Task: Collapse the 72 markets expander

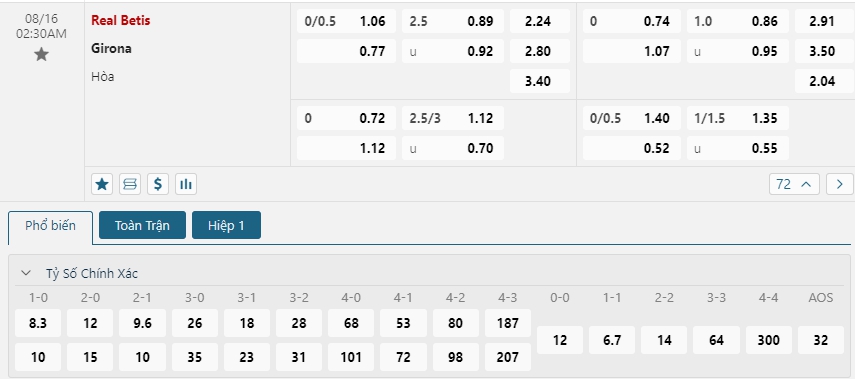Action: (794, 184)
